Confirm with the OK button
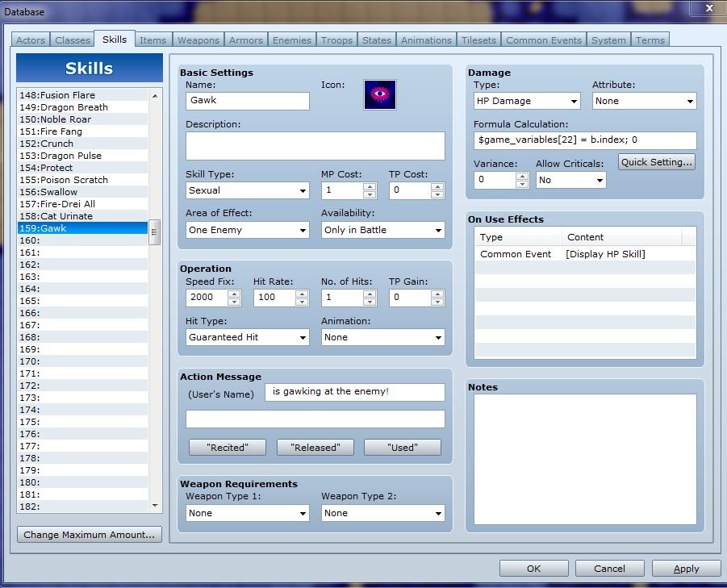This screenshot has height=588, width=727. pyautogui.click(x=533, y=569)
